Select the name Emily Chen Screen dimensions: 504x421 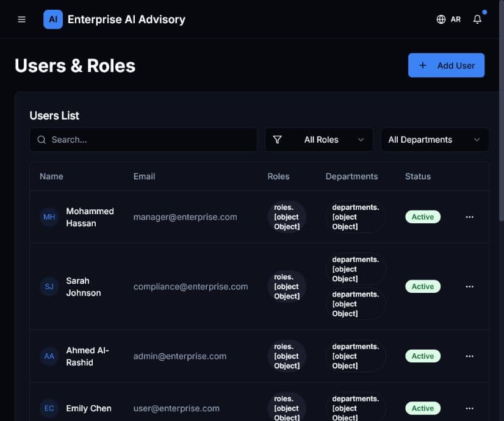tap(88, 408)
